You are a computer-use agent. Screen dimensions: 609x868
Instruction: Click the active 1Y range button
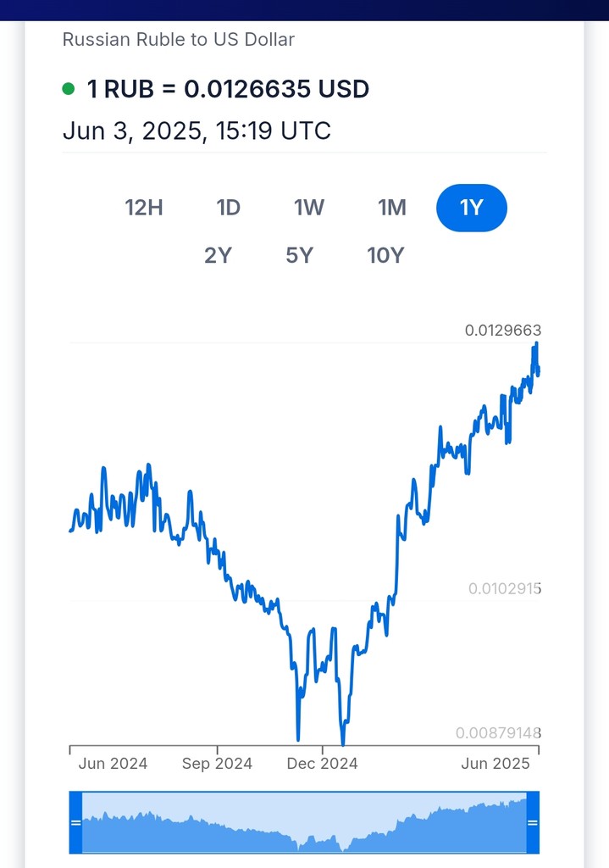[x=471, y=208]
